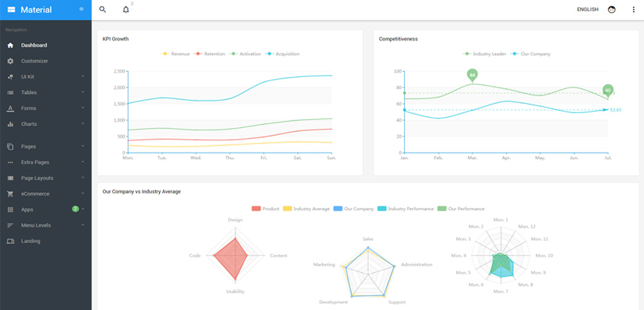Toggle Acquisition series in KPI legend
The width and height of the screenshot is (644, 310).
click(x=283, y=54)
